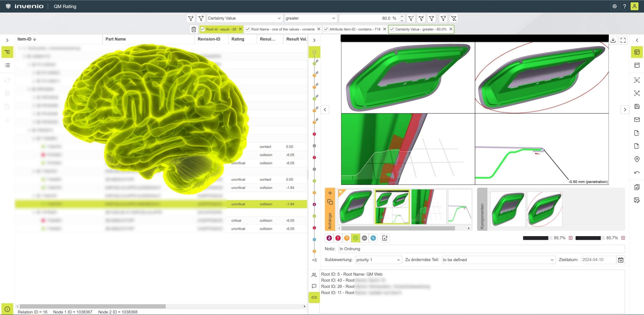This screenshot has width=644, height=315.
Task: Toggle Root Name vorserie filter checkbox
Action: coord(248,29)
